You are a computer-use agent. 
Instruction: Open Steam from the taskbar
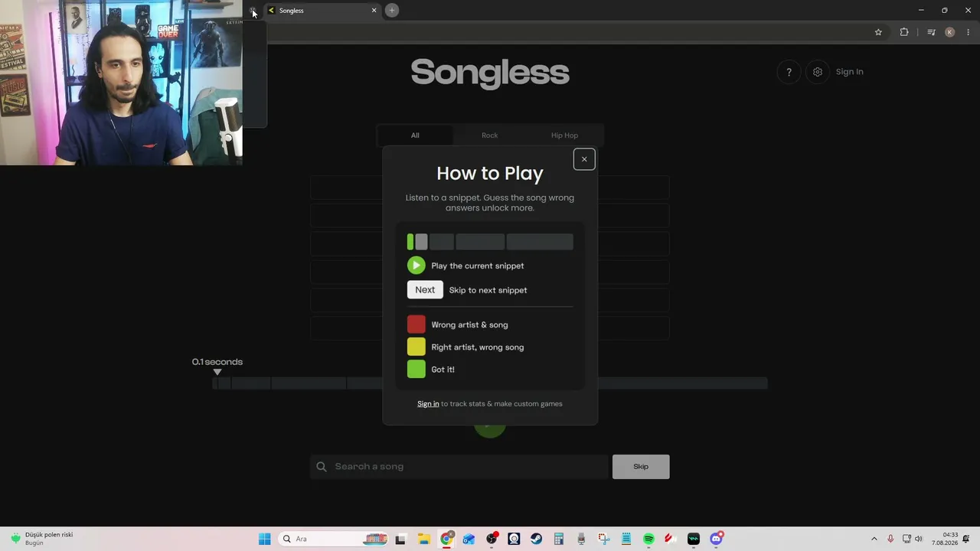click(536, 539)
